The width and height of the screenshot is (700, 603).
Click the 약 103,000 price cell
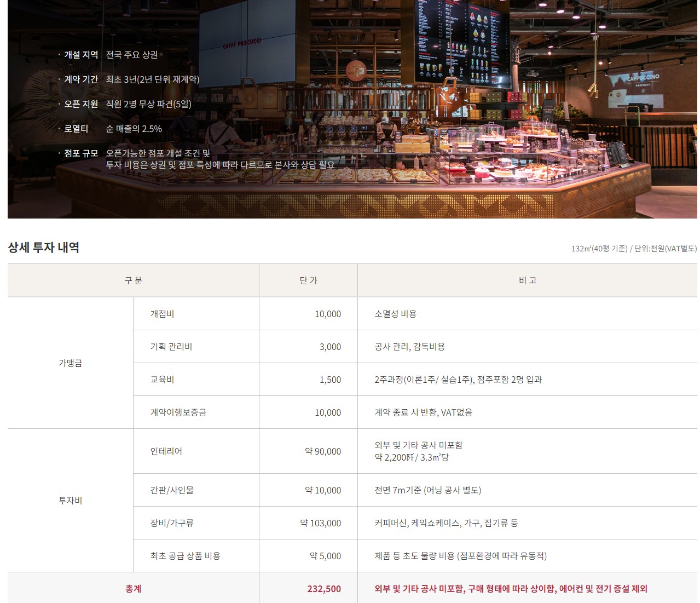[x=320, y=523]
